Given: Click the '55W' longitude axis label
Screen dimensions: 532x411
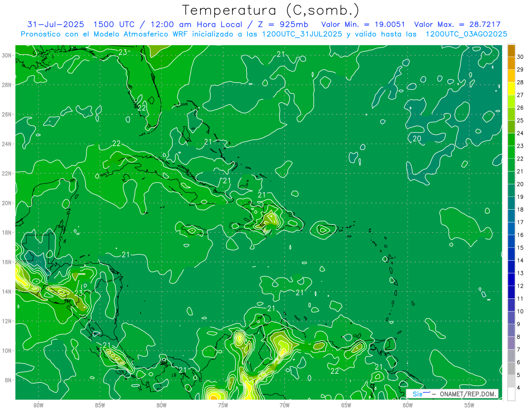Looking at the screenshot, I should [469, 405].
